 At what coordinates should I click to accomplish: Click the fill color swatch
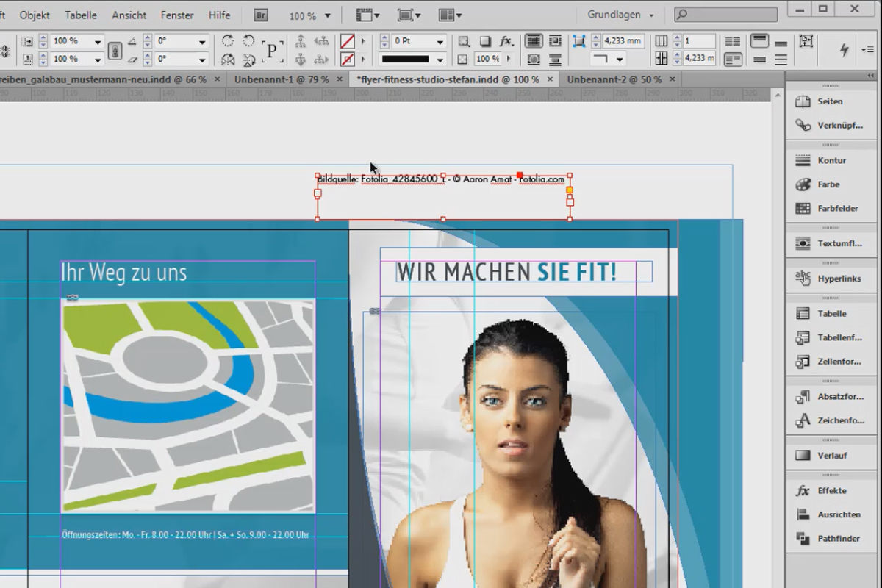347,41
